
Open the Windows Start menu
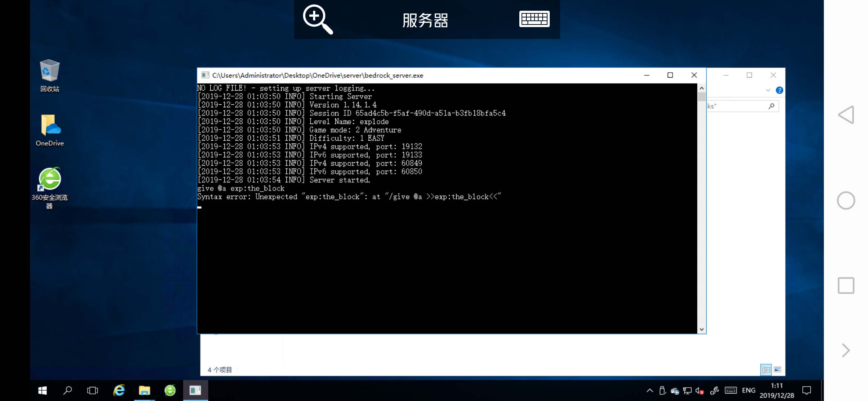[42, 391]
